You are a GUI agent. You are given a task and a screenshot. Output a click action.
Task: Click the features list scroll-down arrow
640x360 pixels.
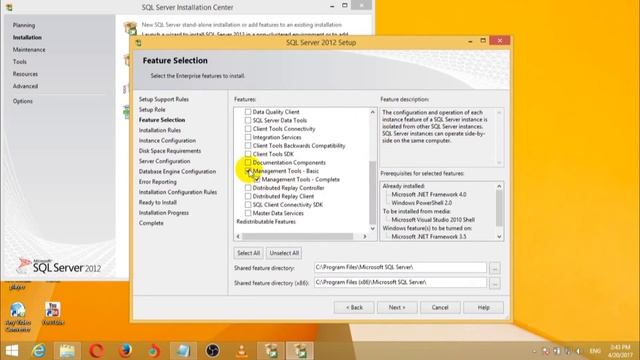(x=372, y=229)
